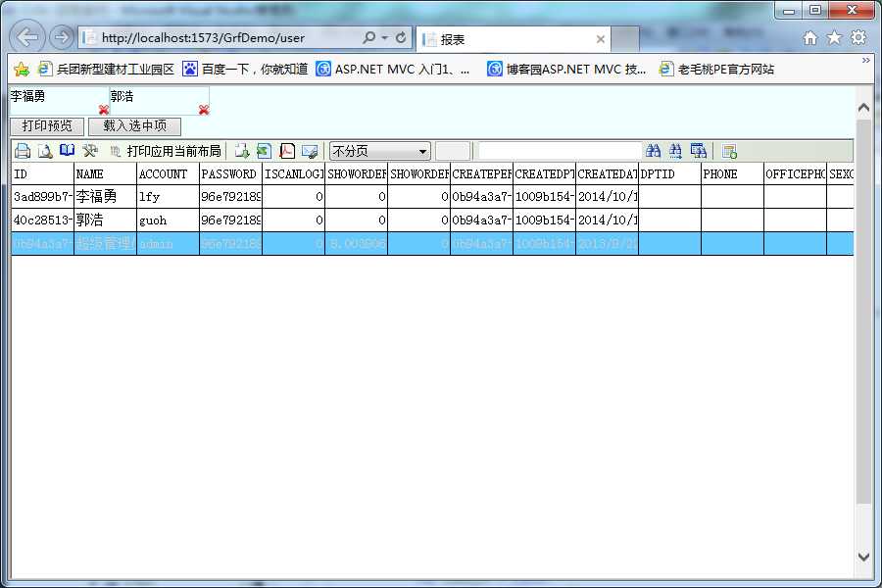Open 博客园ASP.NET MVC 技... bookmark
Screen dimensions: 882x588
point(566,70)
